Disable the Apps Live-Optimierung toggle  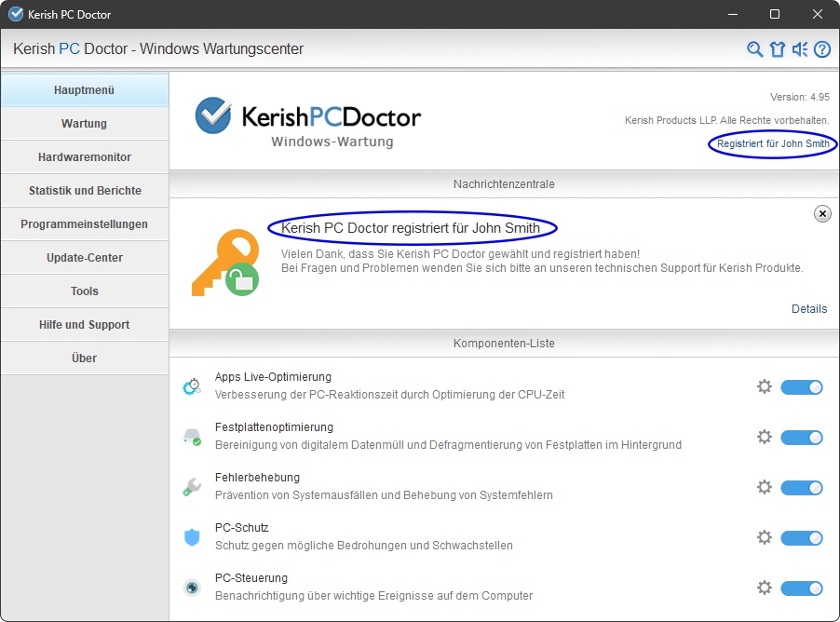[801, 386]
